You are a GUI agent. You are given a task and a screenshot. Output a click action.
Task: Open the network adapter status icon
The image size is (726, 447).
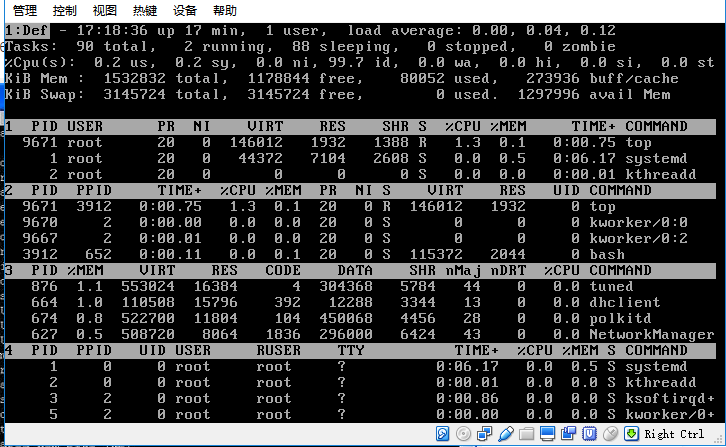(485, 434)
